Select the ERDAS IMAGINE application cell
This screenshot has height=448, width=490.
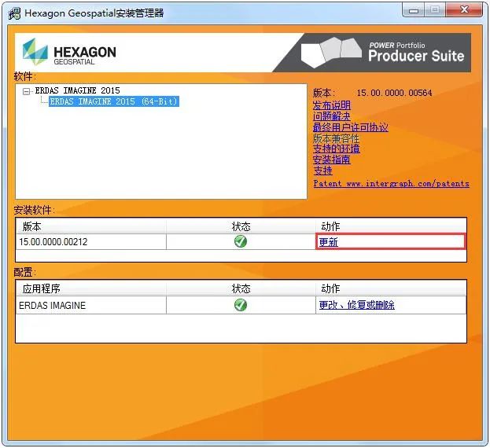pyautogui.click(x=91, y=305)
